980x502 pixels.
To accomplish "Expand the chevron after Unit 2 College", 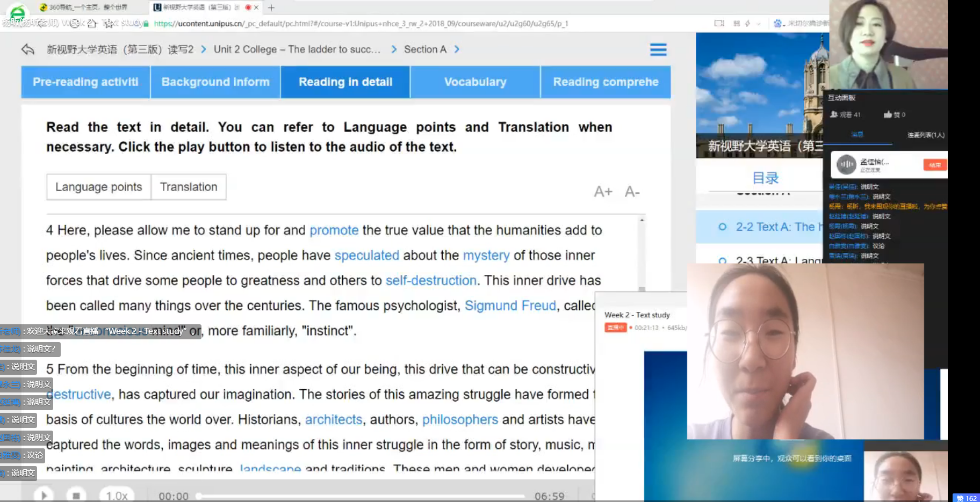I will coord(394,49).
